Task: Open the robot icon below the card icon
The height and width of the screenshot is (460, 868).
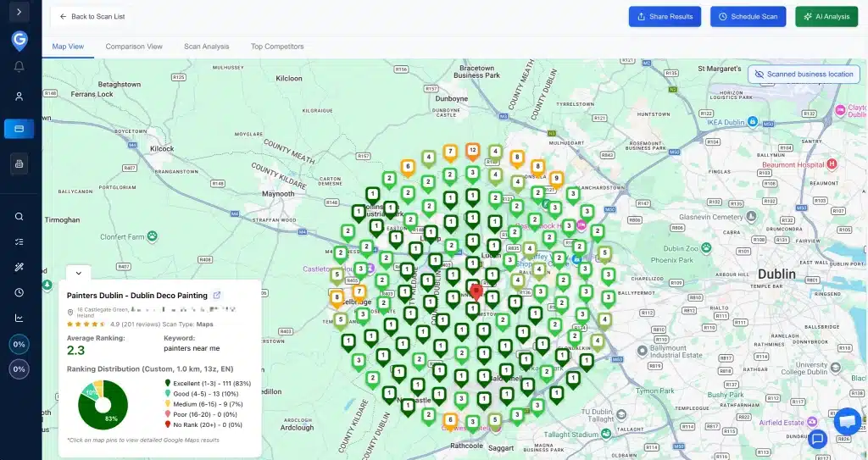Action: point(19,163)
